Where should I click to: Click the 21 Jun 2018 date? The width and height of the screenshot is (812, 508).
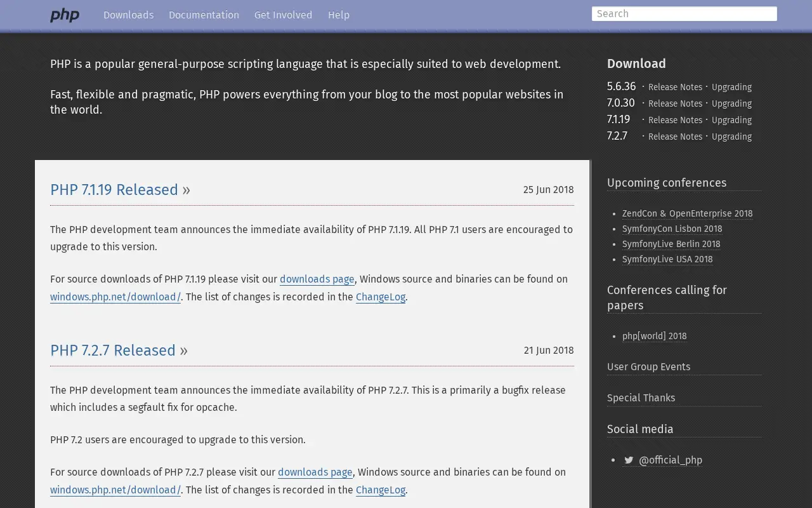pyautogui.click(x=549, y=351)
